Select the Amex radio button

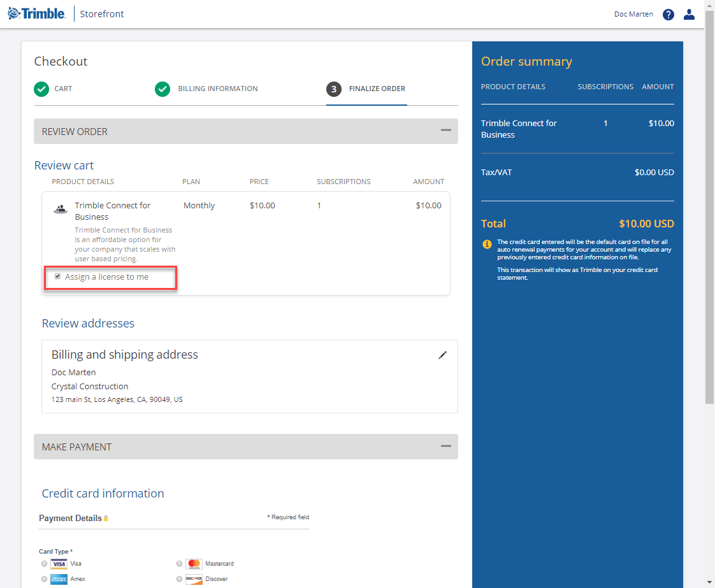point(44,579)
